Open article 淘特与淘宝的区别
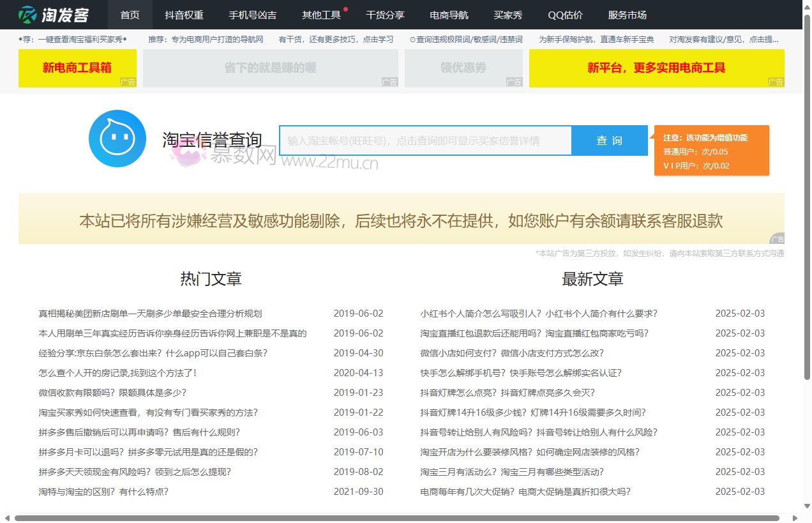812x523 pixels. point(103,492)
